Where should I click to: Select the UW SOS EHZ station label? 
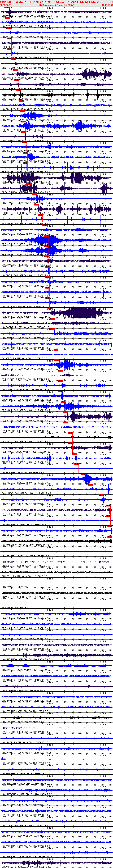[x=9, y=234]
